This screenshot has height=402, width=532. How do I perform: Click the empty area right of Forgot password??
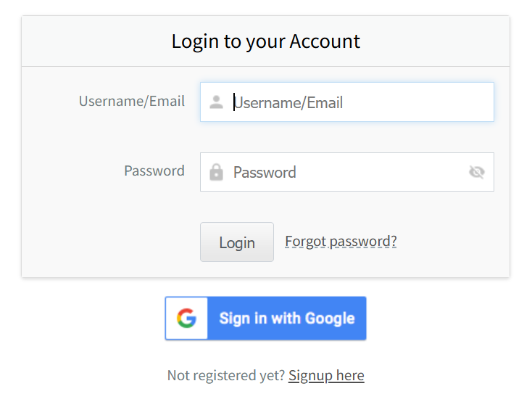(x=452, y=242)
